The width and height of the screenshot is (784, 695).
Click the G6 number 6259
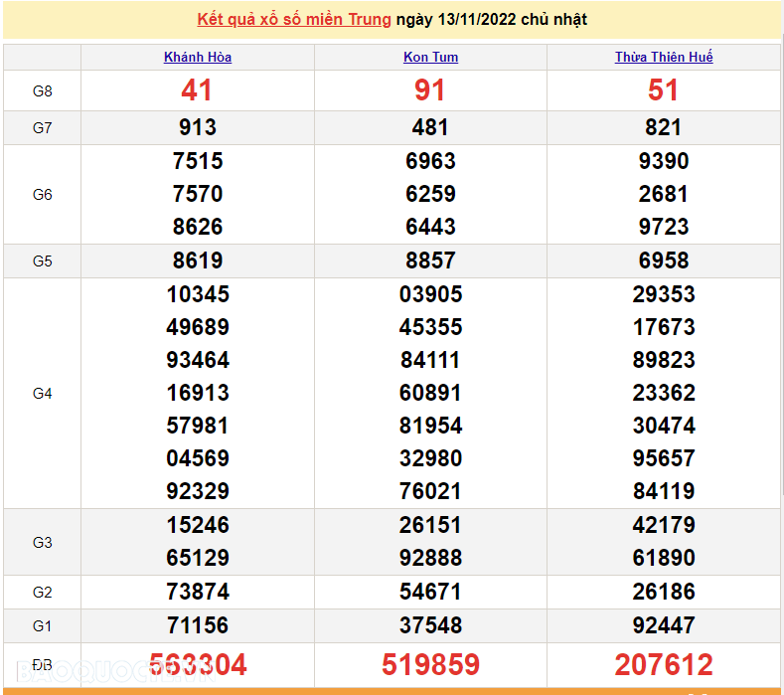430,194
